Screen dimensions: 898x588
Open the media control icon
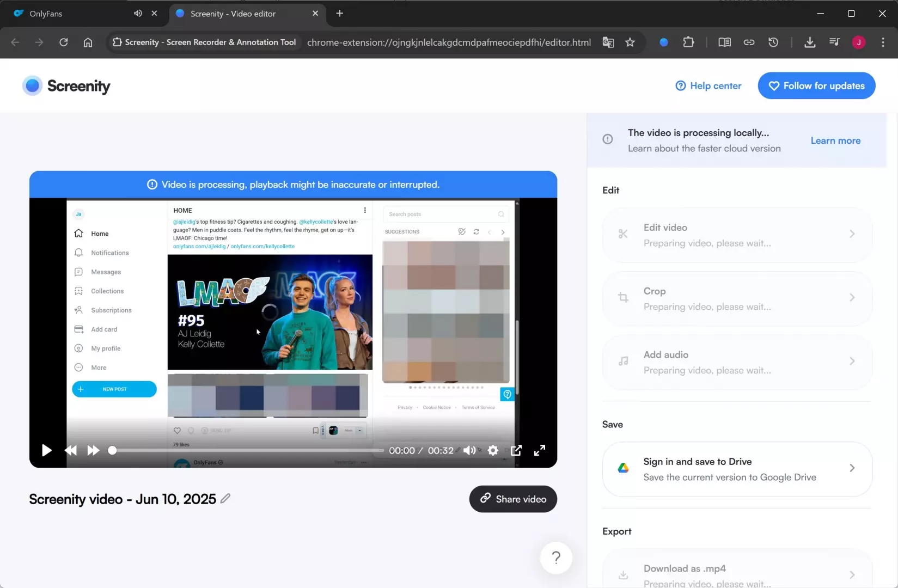[x=834, y=42]
